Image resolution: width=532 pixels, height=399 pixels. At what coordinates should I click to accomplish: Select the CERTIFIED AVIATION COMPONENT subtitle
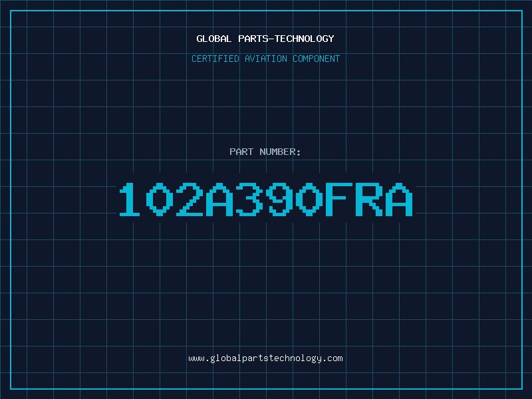point(265,59)
